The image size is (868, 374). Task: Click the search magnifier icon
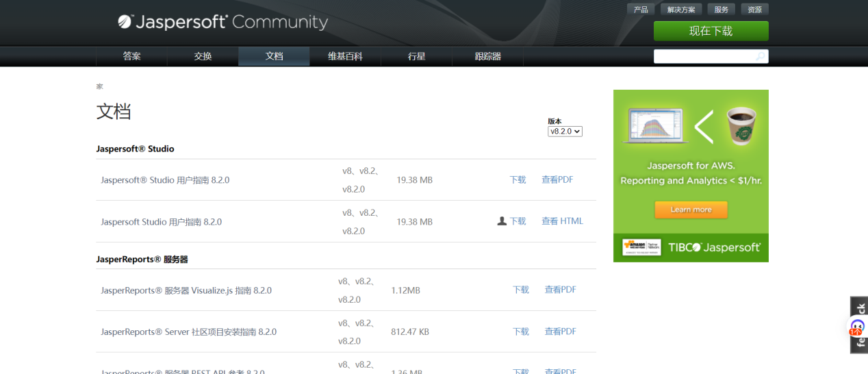pos(761,56)
